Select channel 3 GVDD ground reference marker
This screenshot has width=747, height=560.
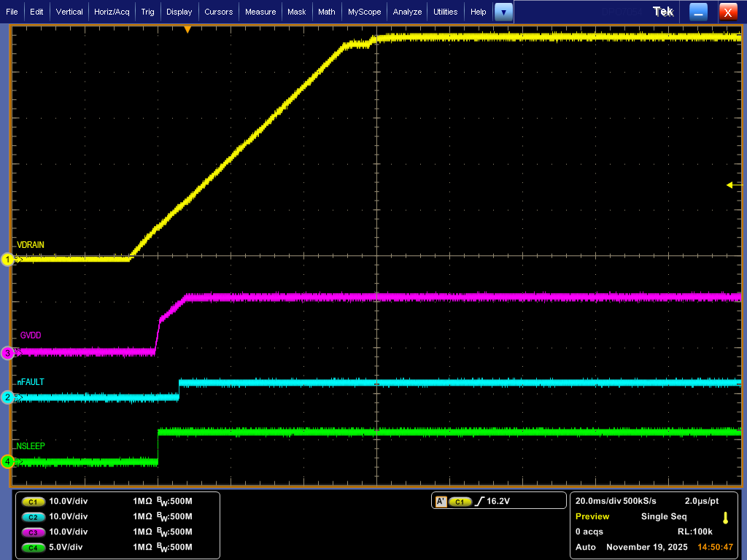[x=8, y=354]
